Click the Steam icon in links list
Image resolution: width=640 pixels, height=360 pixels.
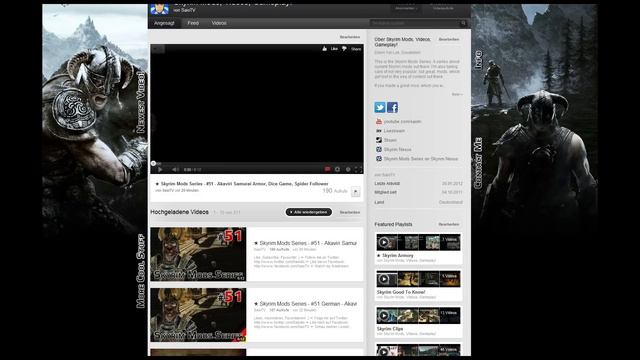tap(378, 140)
